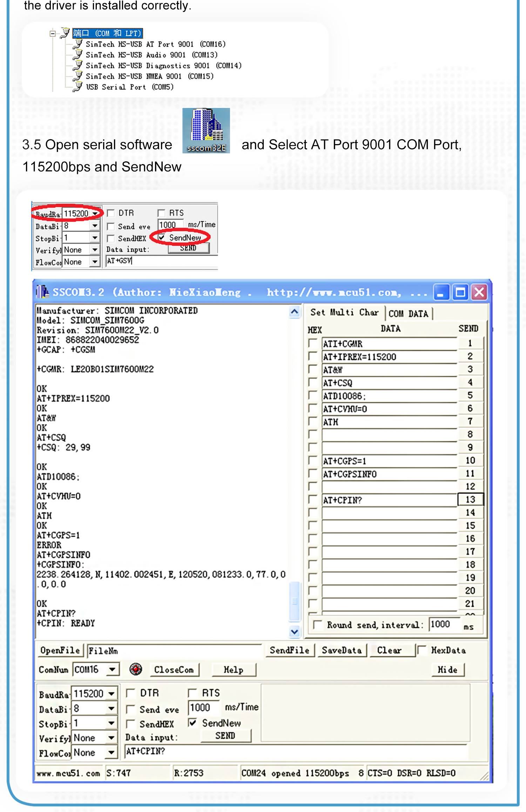Click the Data input field containing AT+CPIN?

point(296,751)
